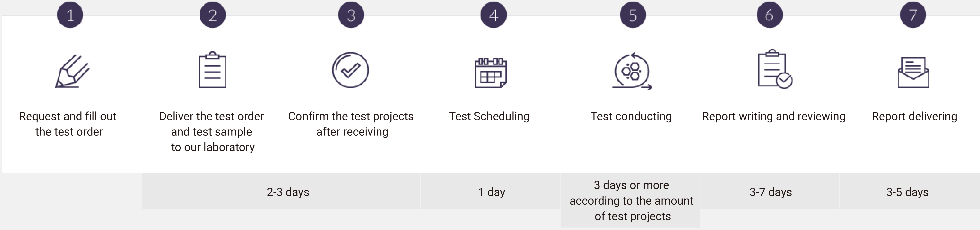Select step 4 timeline marker
This screenshot has height=230, width=980.
pyautogui.click(x=493, y=15)
